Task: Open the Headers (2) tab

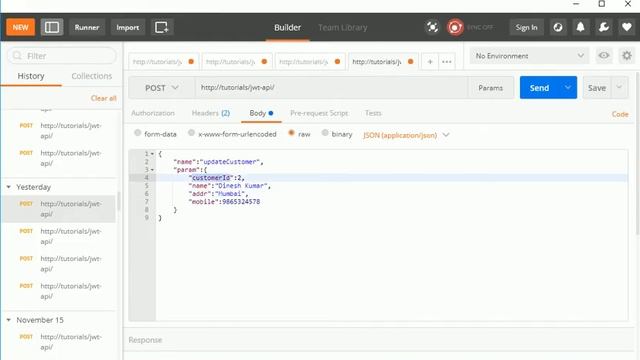Action: (x=211, y=113)
